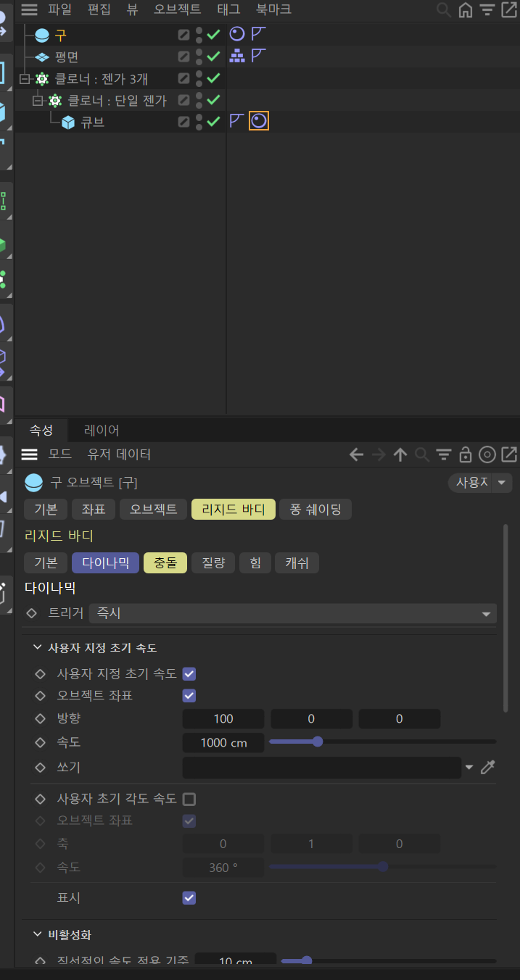Toggle visibility dots for 큐브
The width and height of the screenshot is (520, 980).
click(199, 122)
